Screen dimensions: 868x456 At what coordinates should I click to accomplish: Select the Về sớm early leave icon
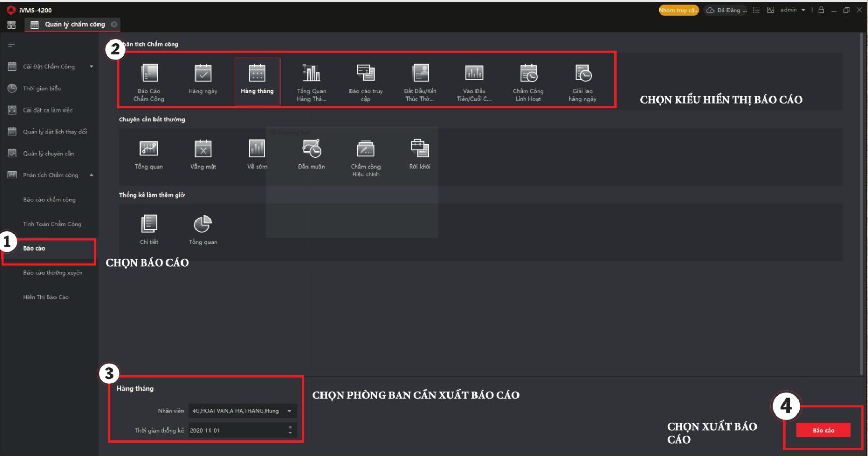pos(257,149)
